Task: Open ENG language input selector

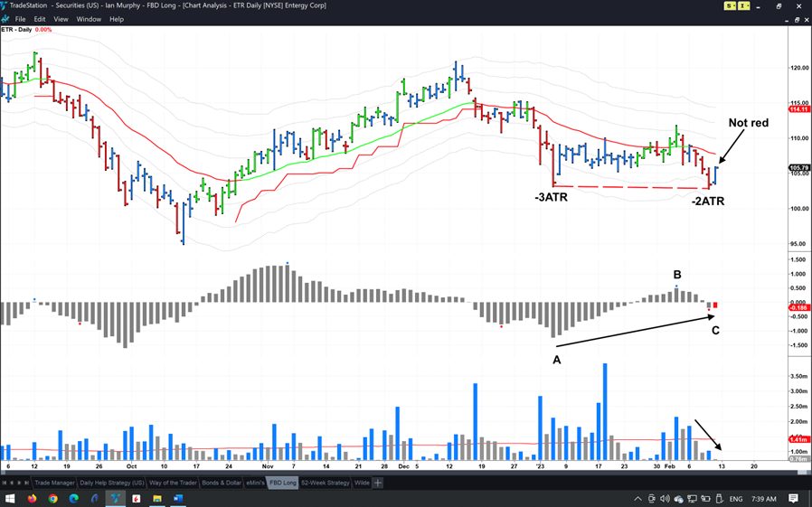Action: [736, 499]
